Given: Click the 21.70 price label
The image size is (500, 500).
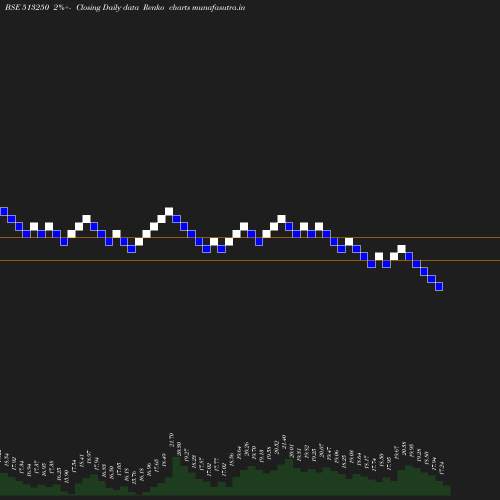Looking at the screenshot, I should coord(172,440).
